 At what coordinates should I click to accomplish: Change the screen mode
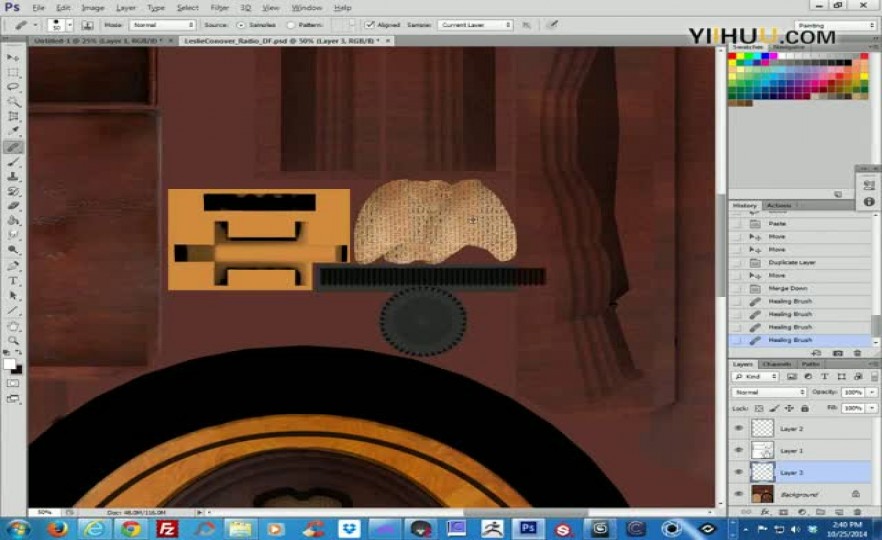pyautogui.click(x=13, y=399)
